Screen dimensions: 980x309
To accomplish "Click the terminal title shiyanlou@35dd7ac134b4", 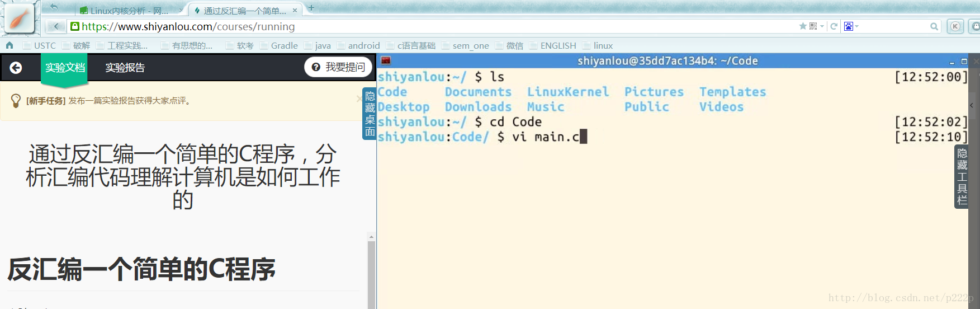I will pyautogui.click(x=667, y=60).
